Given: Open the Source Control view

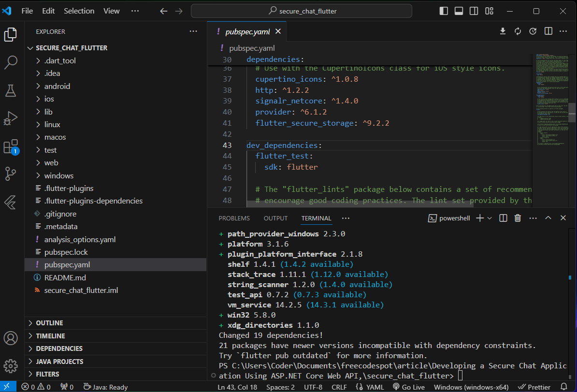Looking at the screenshot, I should click(11, 174).
